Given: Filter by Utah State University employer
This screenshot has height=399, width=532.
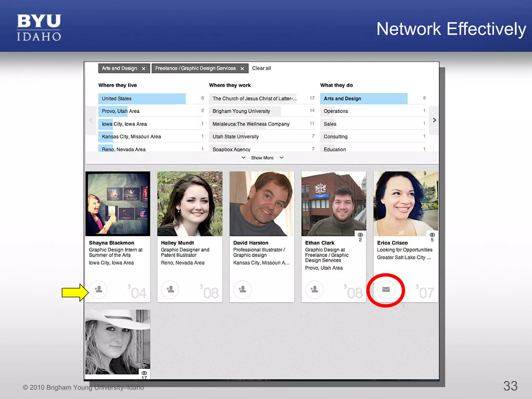Looking at the screenshot, I should (262, 137).
